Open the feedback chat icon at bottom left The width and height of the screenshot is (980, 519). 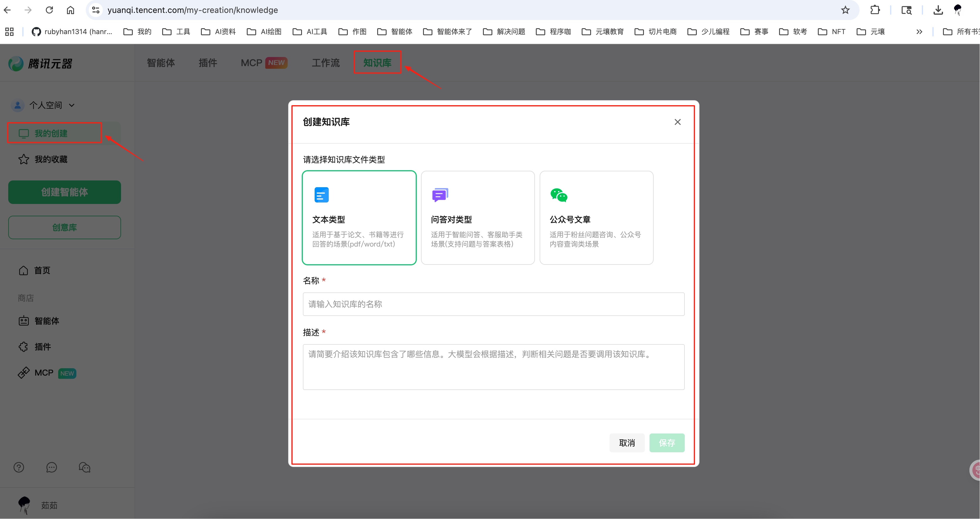pos(52,467)
